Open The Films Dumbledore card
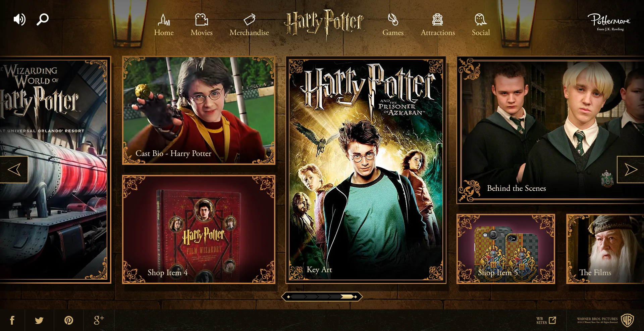Viewport: 644px width, 331px height. click(x=605, y=249)
